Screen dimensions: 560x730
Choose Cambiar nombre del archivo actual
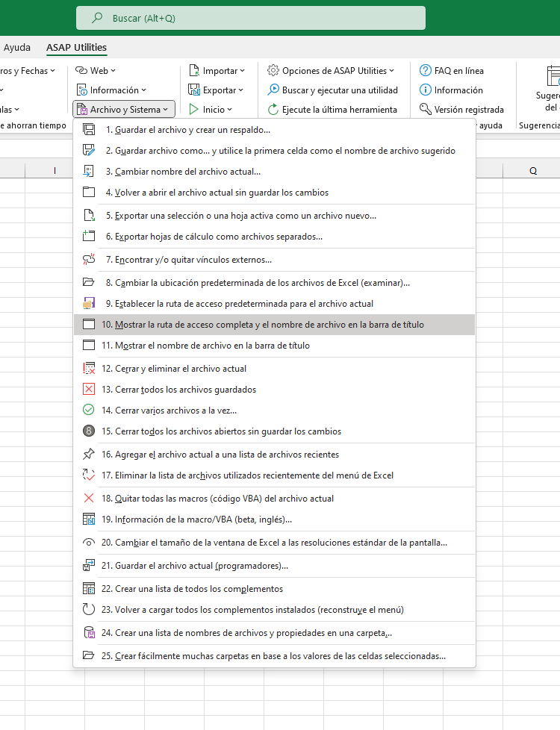click(275, 172)
